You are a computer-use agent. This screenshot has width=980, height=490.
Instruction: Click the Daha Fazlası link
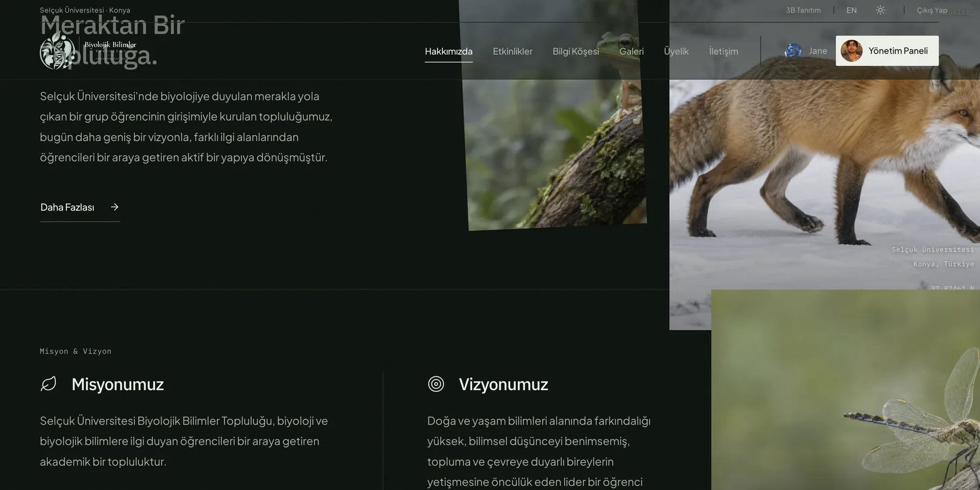[80, 207]
